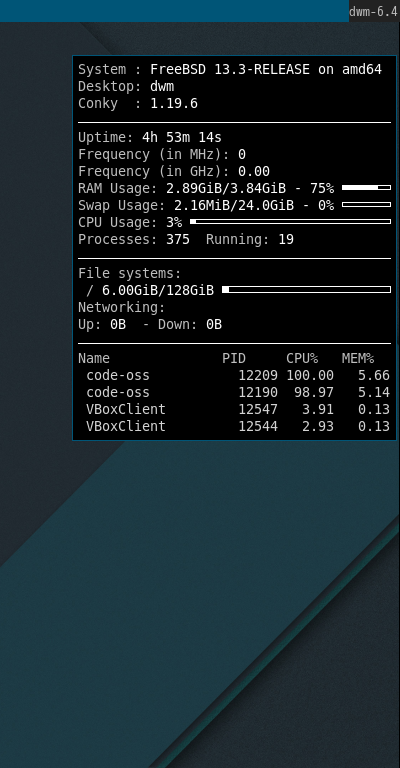The height and width of the screenshot is (768, 400).
Task: Click the 5.14 MEM% value
Action: pyautogui.click(x=374, y=393)
